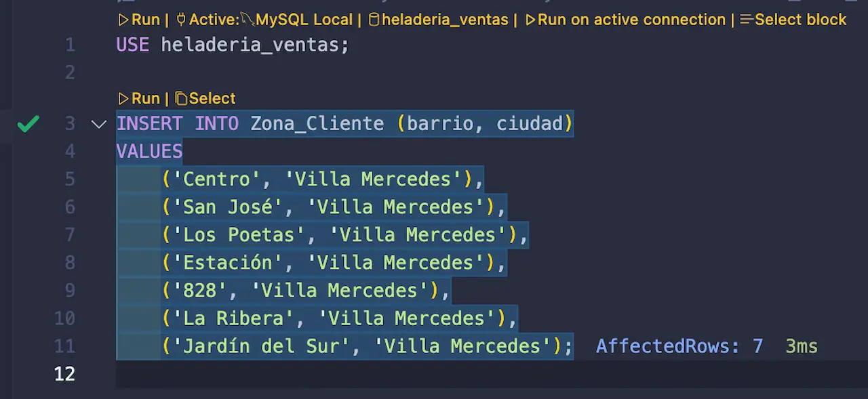Viewport: 868px width, 399px height.
Task: Open the MySQL Local connection selector
Action: pos(304,20)
